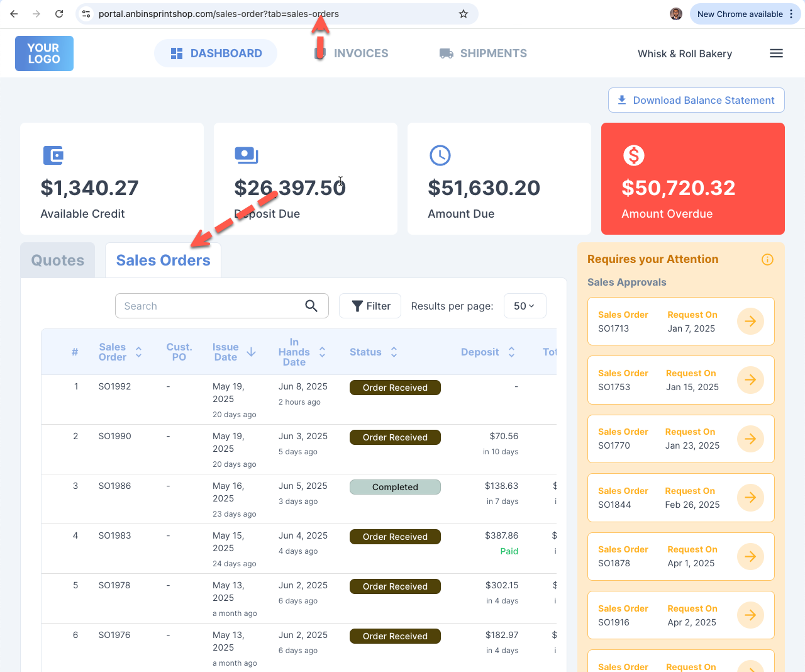Click the arrow button for SO1916
Viewport: 805px width, 672px height.
click(750, 615)
